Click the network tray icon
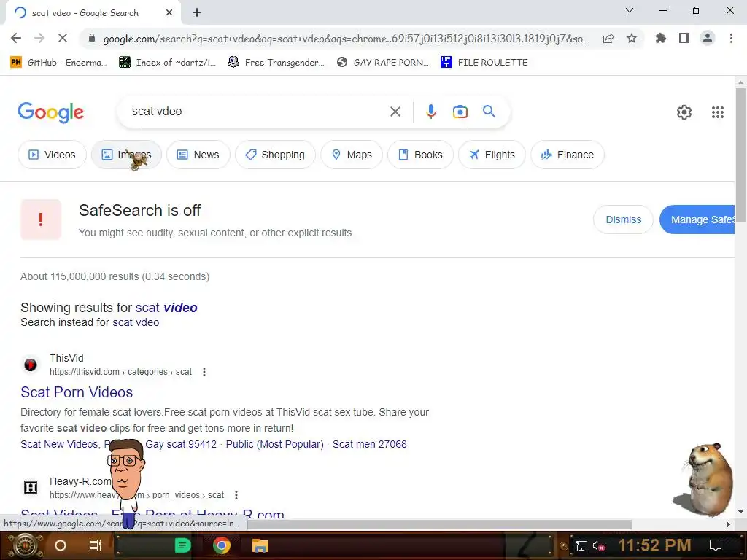Image resolution: width=747 pixels, height=560 pixels. click(x=581, y=545)
